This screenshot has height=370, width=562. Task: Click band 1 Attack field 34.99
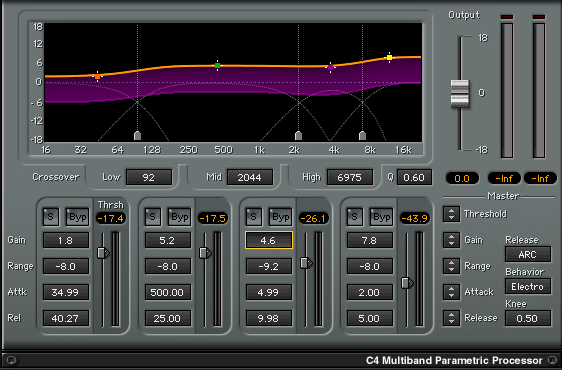coord(66,292)
